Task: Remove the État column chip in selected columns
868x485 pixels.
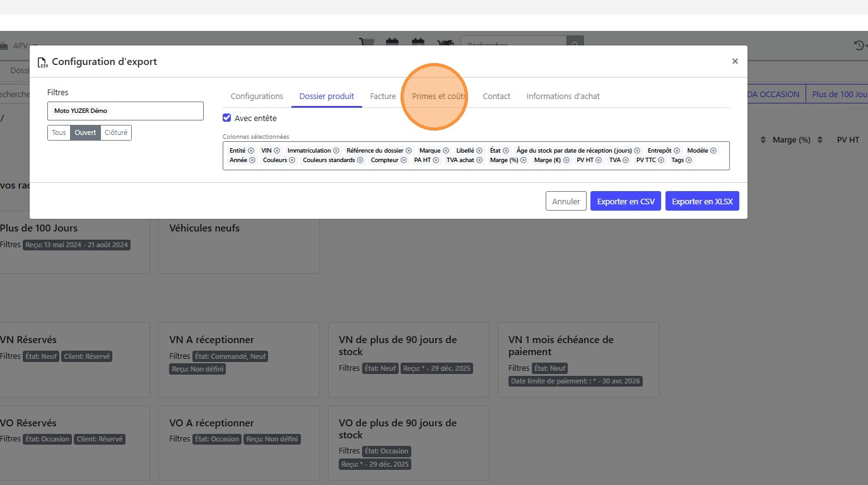Action: 506,151
